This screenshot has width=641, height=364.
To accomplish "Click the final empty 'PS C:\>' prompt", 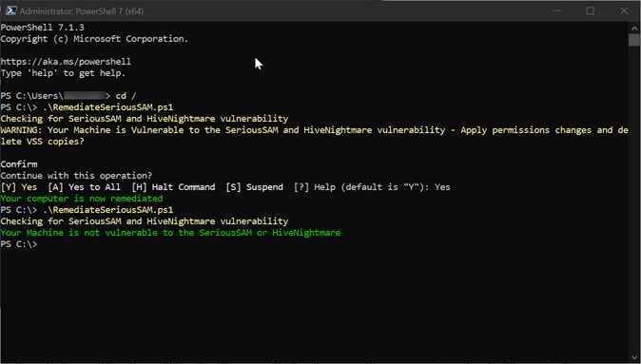I will 19,244.
